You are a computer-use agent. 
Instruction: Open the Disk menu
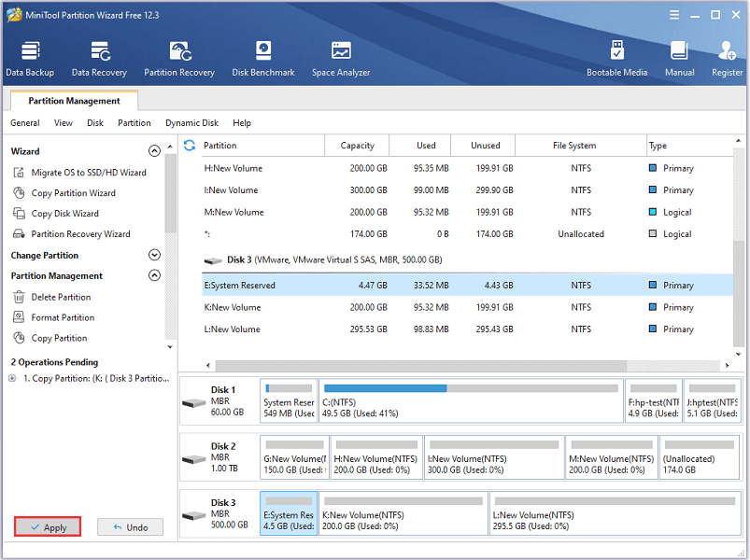(x=95, y=123)
